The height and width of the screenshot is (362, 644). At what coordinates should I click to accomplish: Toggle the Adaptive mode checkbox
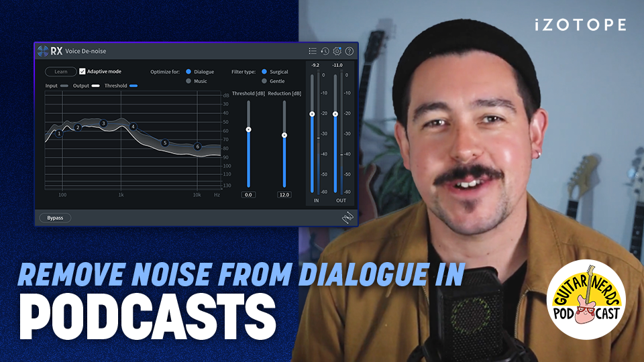[82, 71]
